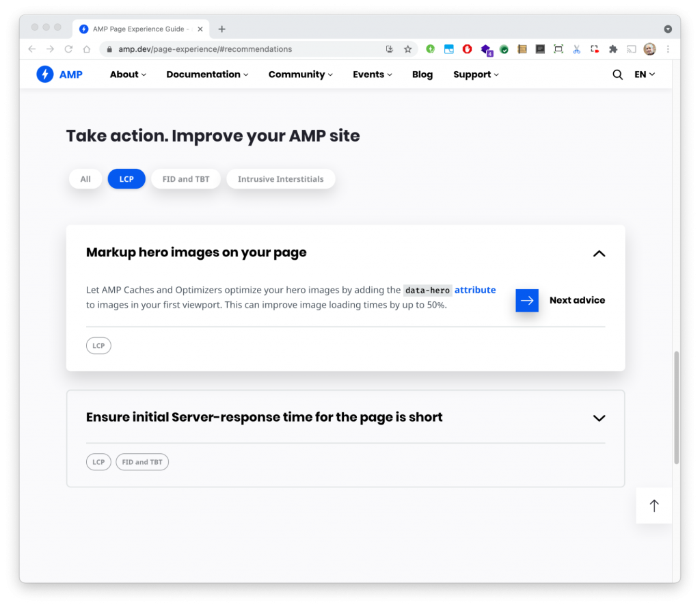Go to the Blog page

pyautogui.click(x=422, y=75)
